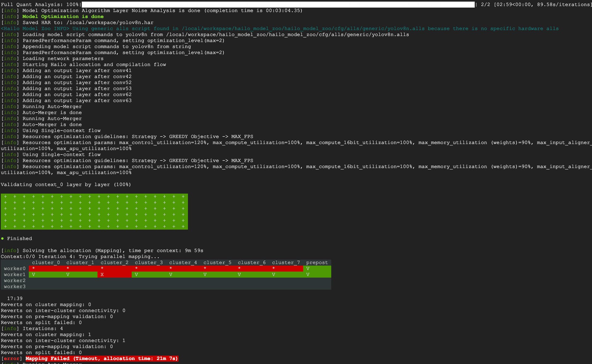Click the V mark in worker1 prepost cell
592x364 pixels.
[308, 275]
